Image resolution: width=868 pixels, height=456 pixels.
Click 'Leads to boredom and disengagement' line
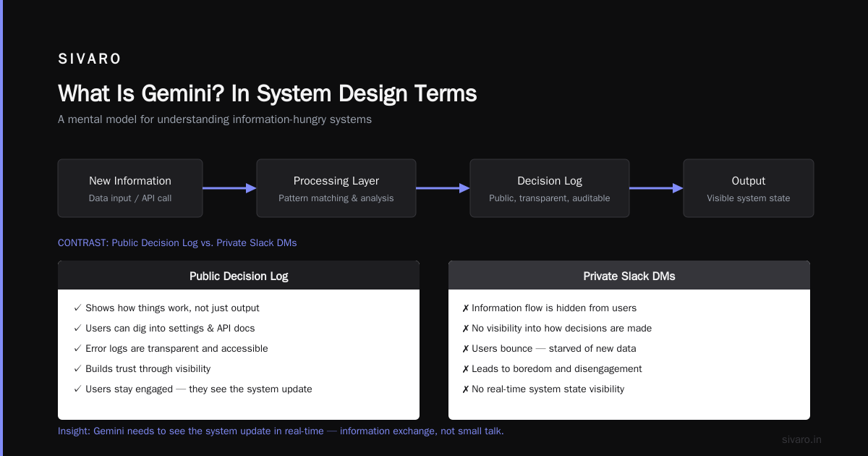[552, 368]
